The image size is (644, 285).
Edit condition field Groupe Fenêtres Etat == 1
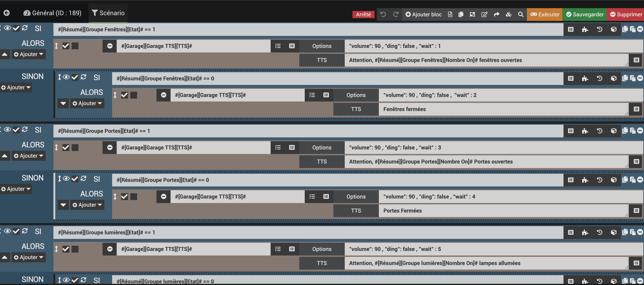click(x=308, y=30)
